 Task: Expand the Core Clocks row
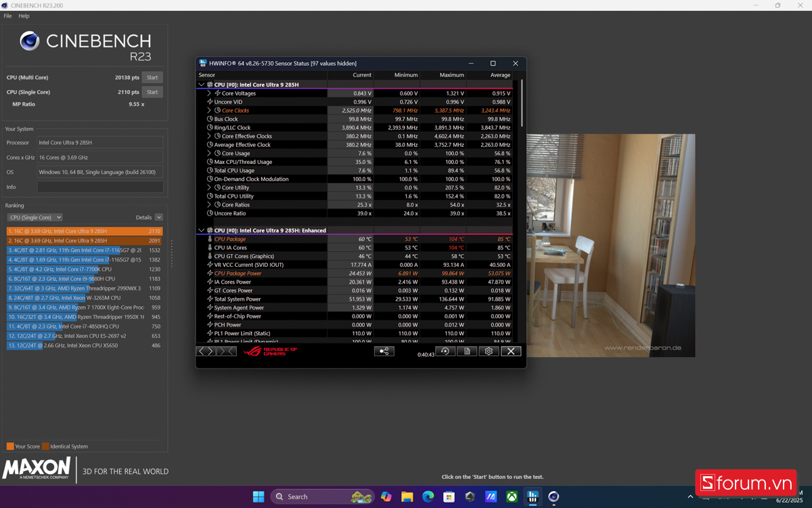pos(209,110)
